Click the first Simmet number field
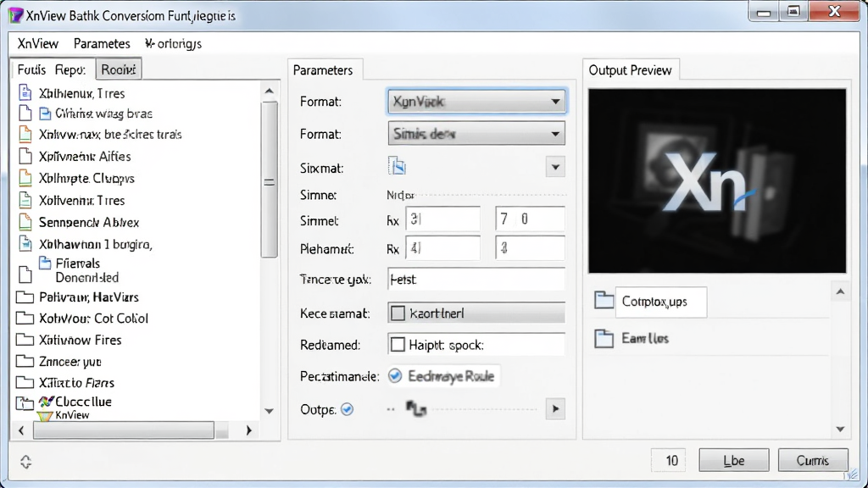868x488 pixels. coord(442,219)
